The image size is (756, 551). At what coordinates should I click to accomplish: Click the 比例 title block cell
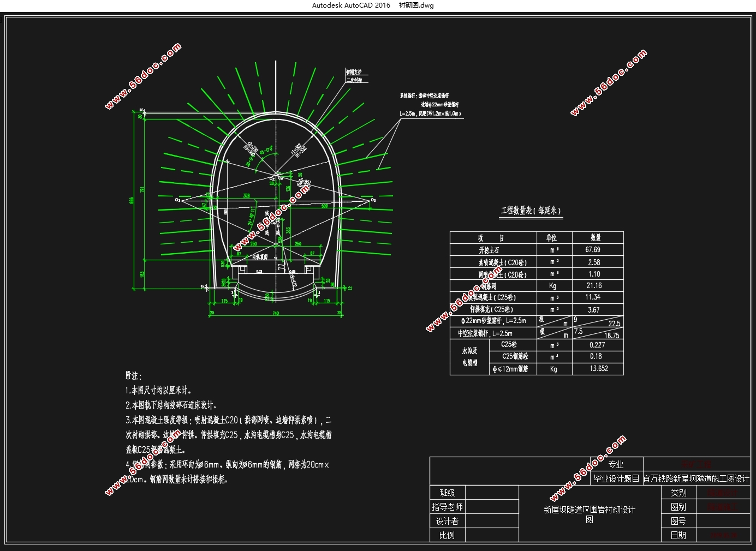pyautogui.click(x=447, y=535)
